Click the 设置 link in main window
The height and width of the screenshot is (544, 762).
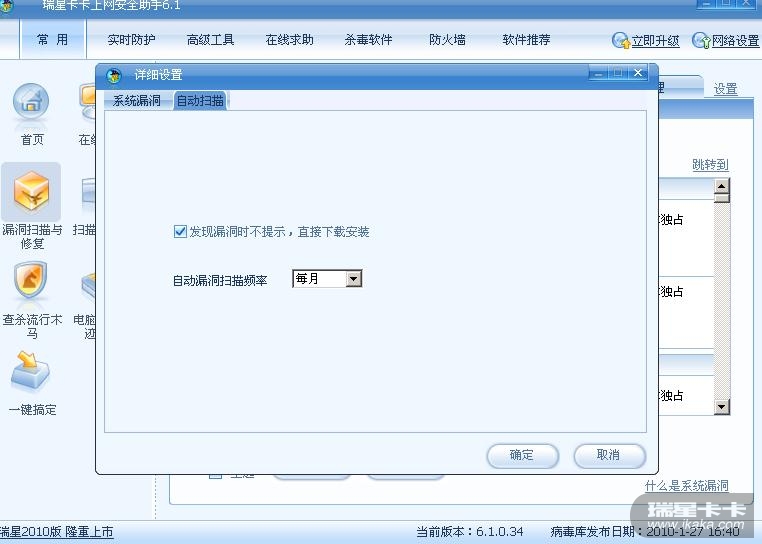(725, 89)
